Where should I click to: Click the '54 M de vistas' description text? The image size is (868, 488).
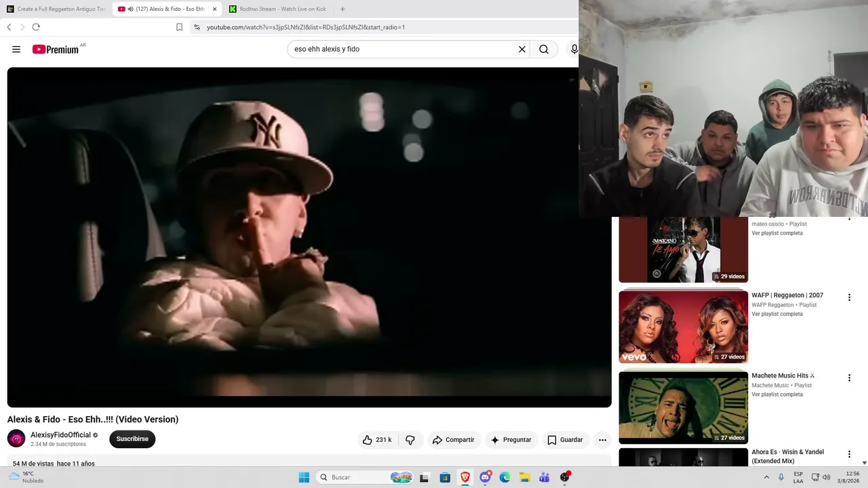(x=33, y=464)
